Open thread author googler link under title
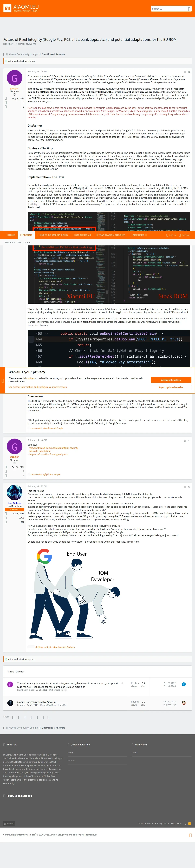 pyautogui.click(x=9, y=44)
